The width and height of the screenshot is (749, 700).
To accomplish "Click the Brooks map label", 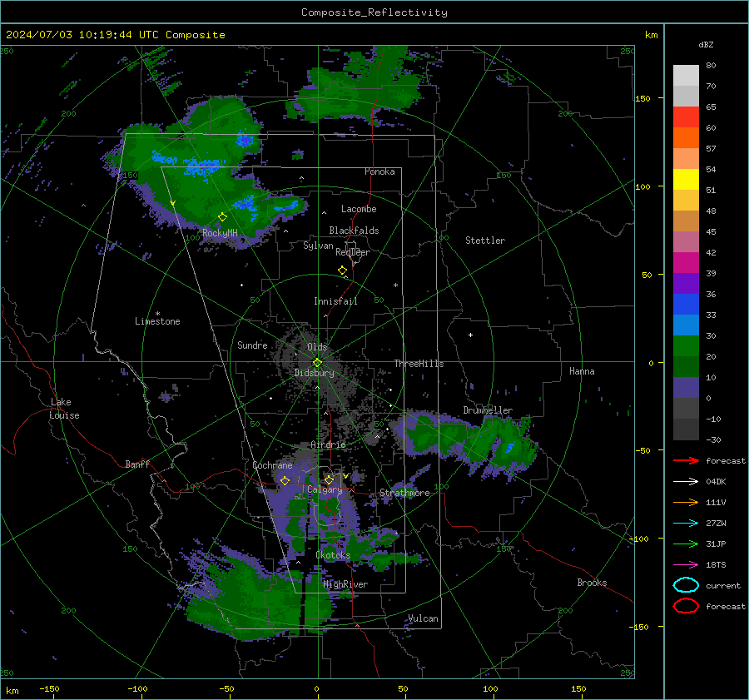I will tap(592, 583).
